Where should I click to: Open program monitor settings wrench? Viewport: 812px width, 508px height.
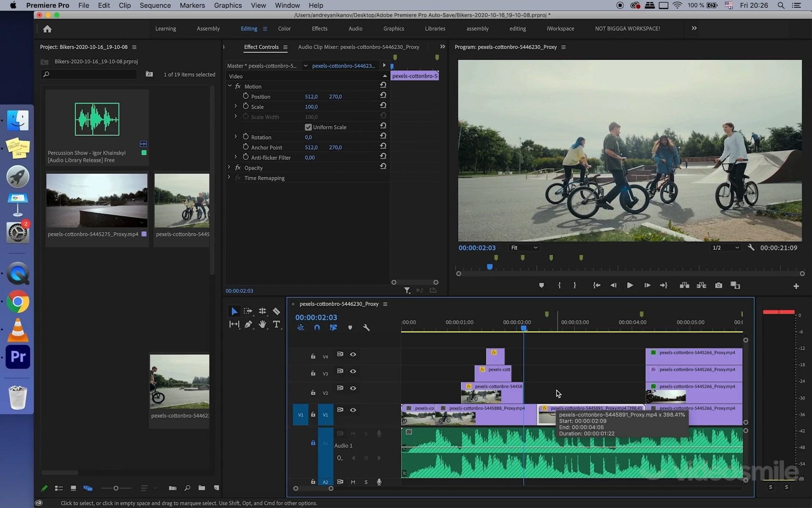click(751, 248)
